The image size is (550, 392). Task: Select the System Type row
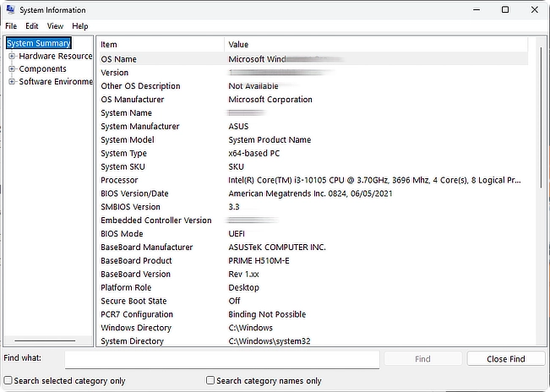pos(313,153)
